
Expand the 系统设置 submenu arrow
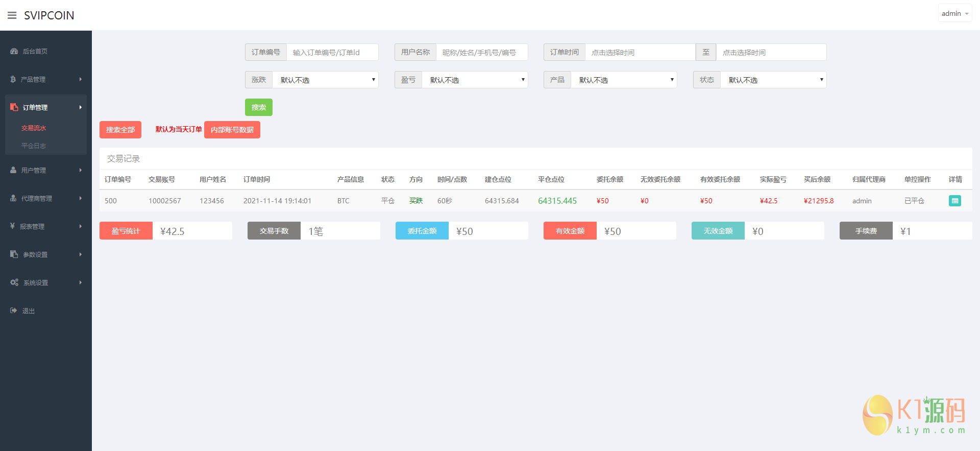(x=81, y=282)
